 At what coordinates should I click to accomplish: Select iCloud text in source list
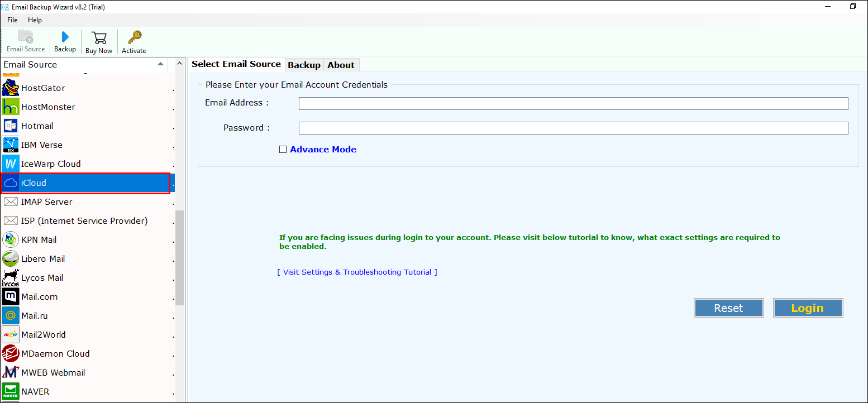[34, 183]
